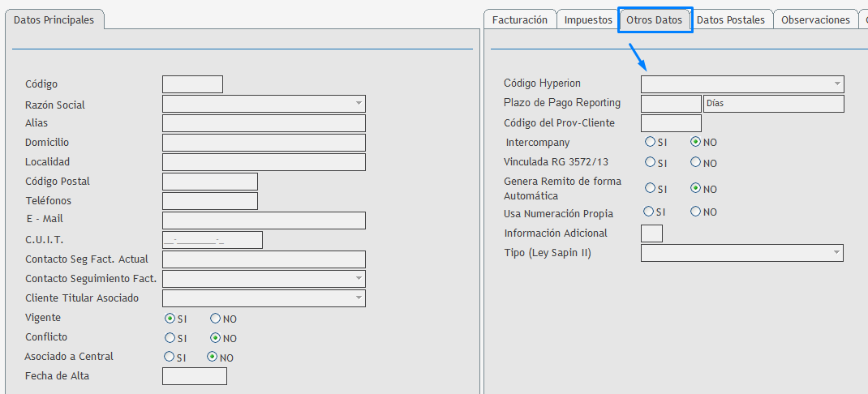Select the Datos Postales tab
Image resolution: width=868 pixels, height=394 pixels.
[730, 19]
